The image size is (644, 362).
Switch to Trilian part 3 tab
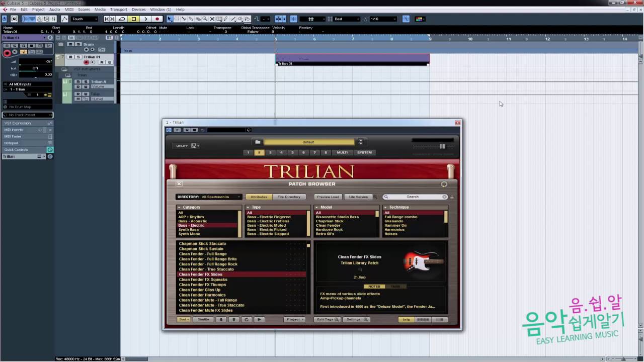click(x=270, y=152)
